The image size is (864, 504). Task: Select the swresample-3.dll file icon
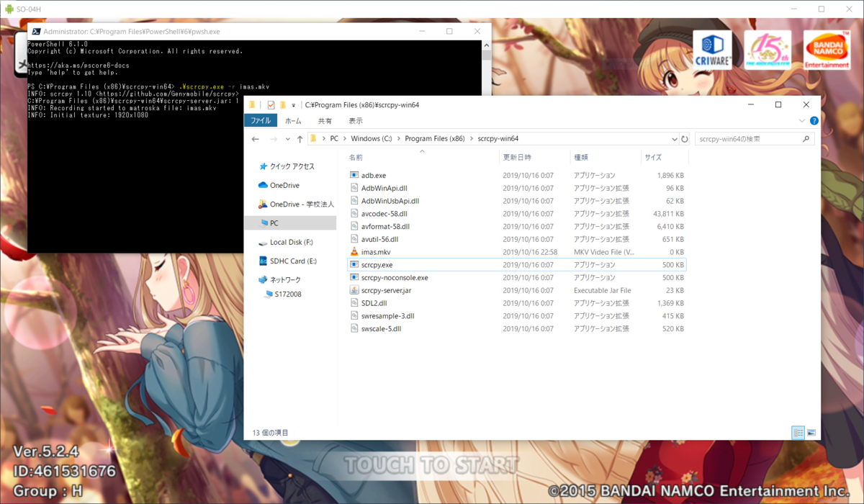tap(354, 316)
